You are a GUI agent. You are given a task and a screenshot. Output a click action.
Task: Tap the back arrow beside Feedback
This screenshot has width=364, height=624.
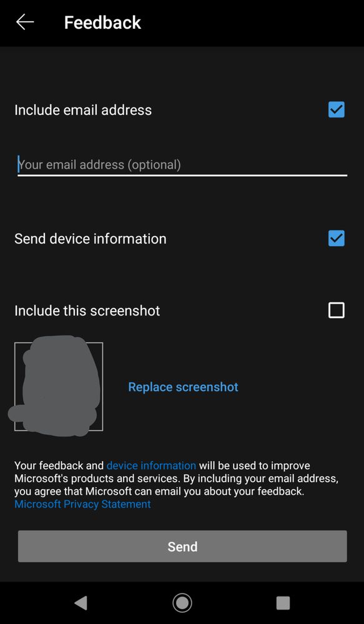(25, 22)
